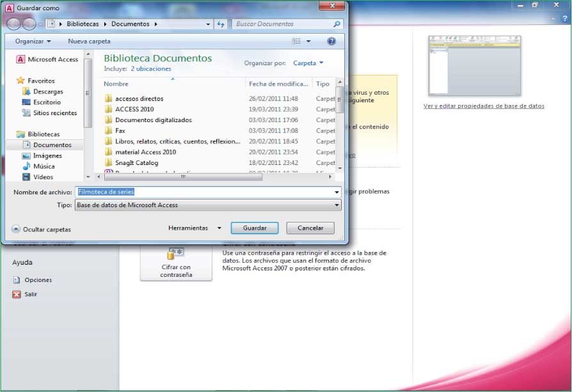Select the Libros, relatos, críticas folder
This screenshot has height=392, width=572.
[x=172, y=141]
